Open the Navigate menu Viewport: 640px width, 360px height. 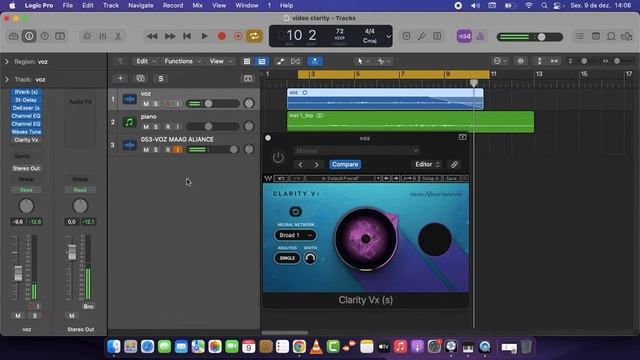(x=141, y=5)
